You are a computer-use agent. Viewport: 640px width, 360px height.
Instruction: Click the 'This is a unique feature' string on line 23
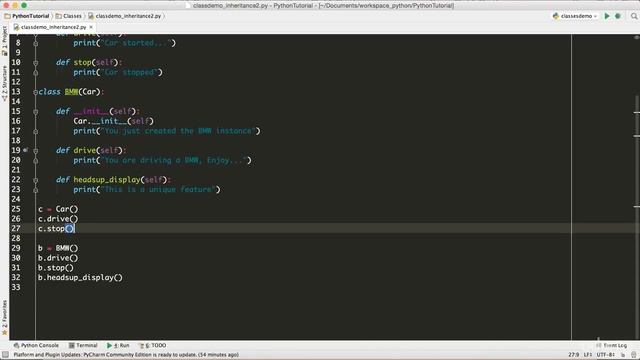click(x=158, y=190)
